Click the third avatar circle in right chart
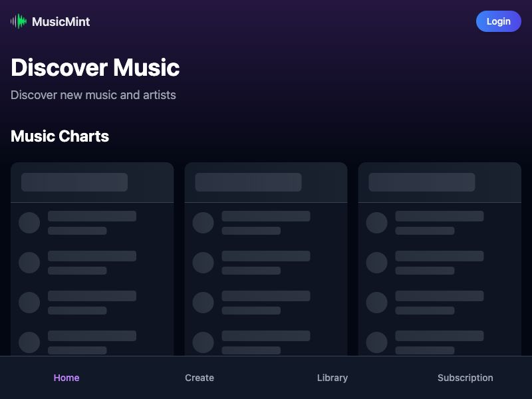The width and height of the screenshot is (532, 399). (377, 303)
